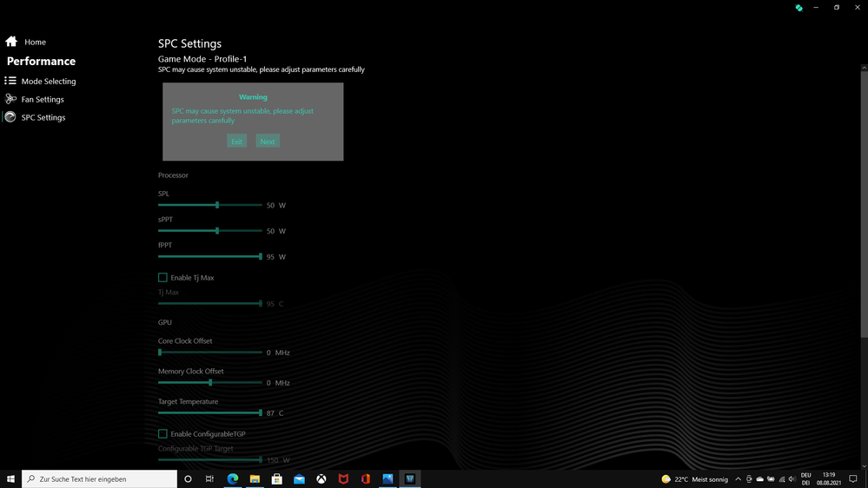
Task: Open the Home page via house icon
Action: 11,42
